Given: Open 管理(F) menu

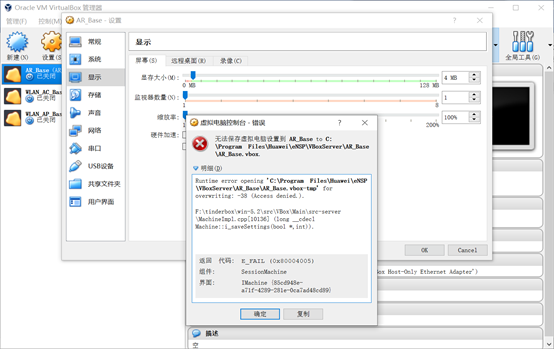Looking at the screenshot, I should tap(17, 21).
